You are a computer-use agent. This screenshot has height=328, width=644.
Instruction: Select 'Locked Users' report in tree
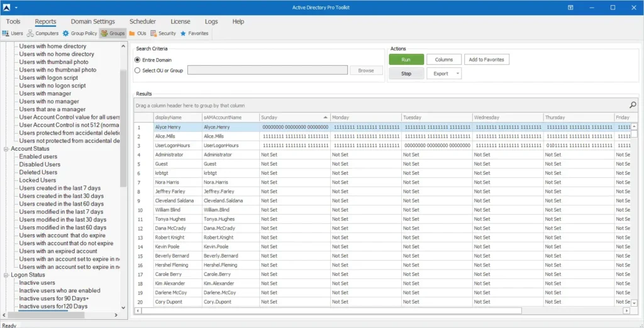[x=37, y=180]
